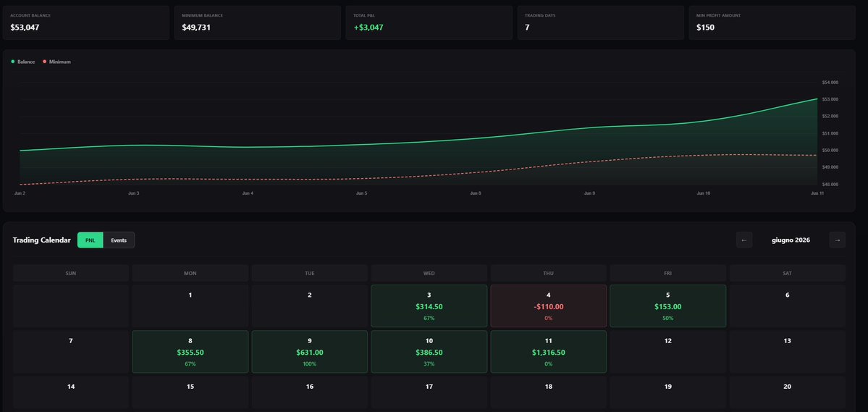Click the $53.000 y-axis label
868x412 pixels.
[830, 99]
